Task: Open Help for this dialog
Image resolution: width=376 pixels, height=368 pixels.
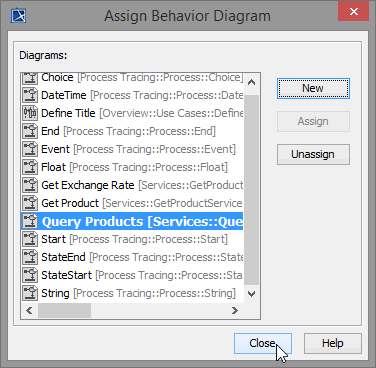Action: pyautogui.click(x=333, y=343)
